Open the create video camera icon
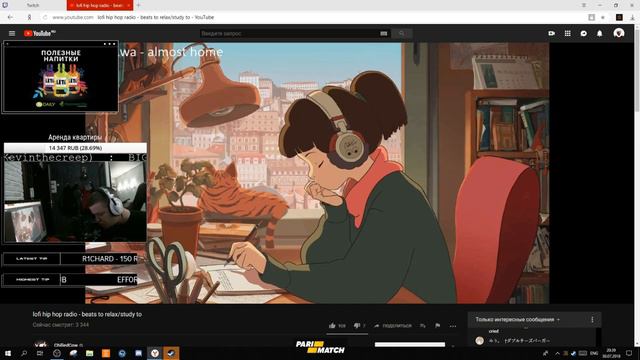Image resolution: width=640 pixels, height=360 pixels. 551,33
